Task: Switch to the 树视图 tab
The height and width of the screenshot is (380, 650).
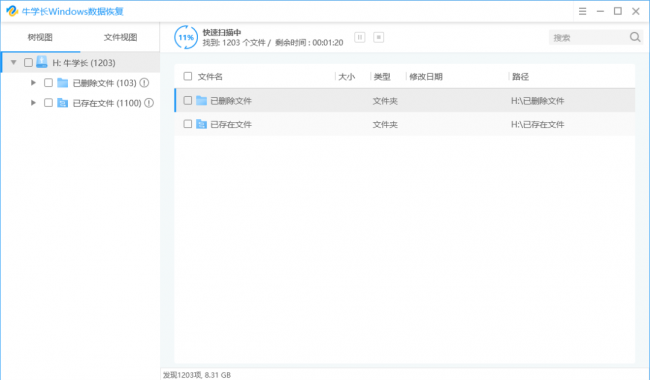Action: coord(40,37)
